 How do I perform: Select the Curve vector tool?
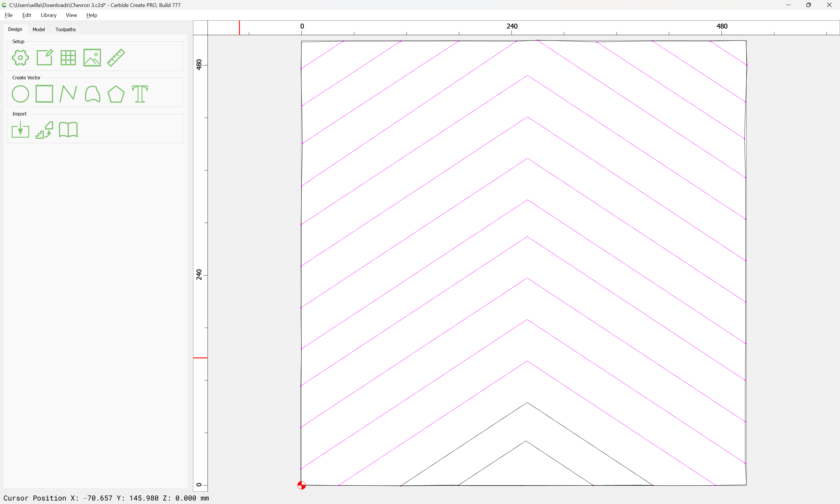click(92, 94)
